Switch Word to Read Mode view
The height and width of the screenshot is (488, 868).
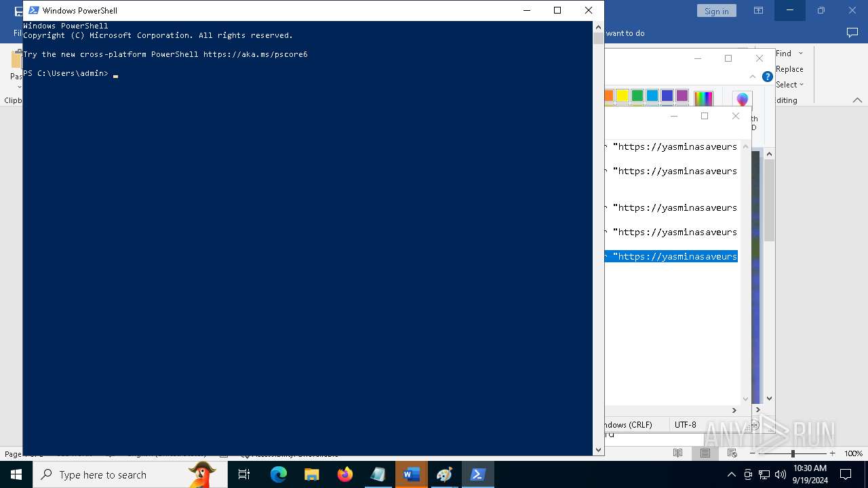click(677, 453)
